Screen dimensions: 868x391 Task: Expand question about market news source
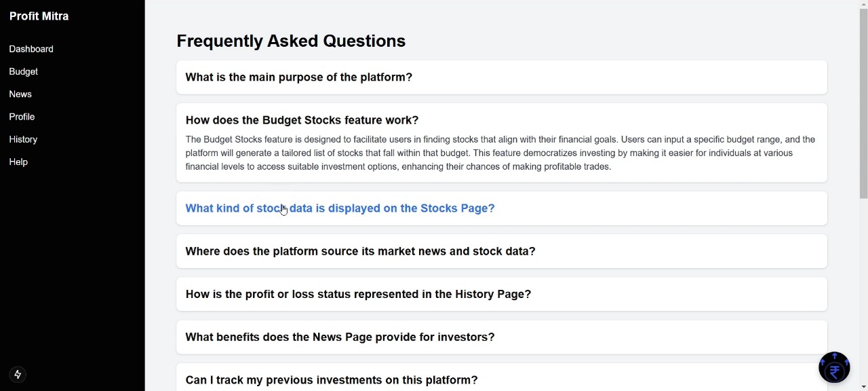(360, 251)
